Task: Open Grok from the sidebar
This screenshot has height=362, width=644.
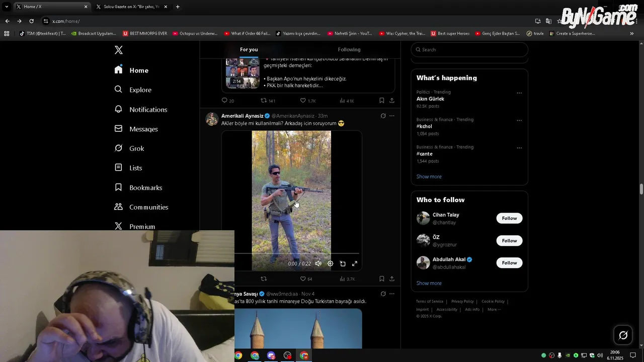Action: 129,148
